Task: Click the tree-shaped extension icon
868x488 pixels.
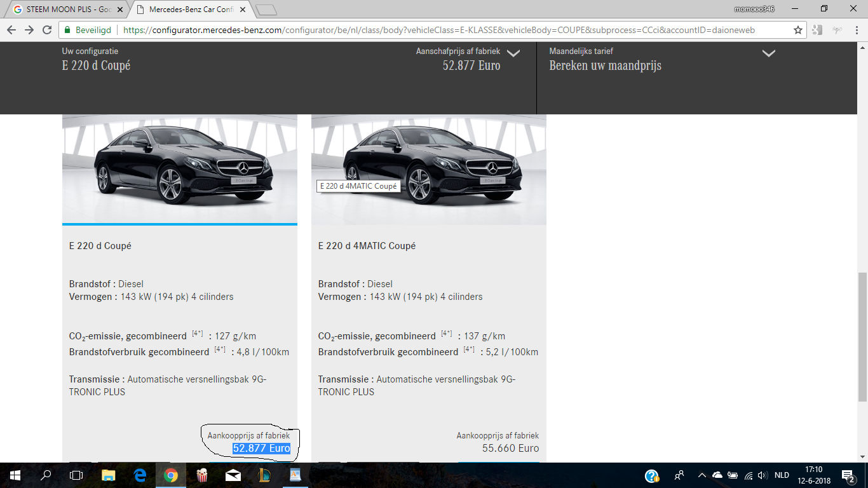Action: pos(836,30)
